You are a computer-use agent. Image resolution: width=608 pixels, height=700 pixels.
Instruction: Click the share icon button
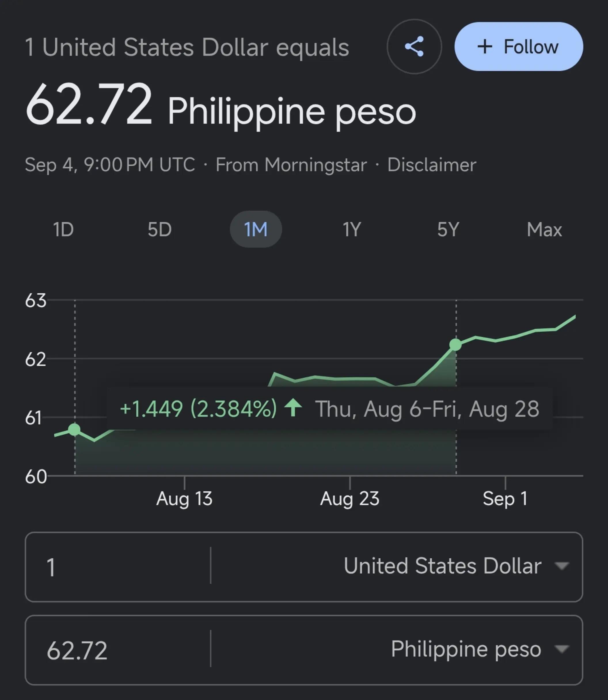coord(414,46)
